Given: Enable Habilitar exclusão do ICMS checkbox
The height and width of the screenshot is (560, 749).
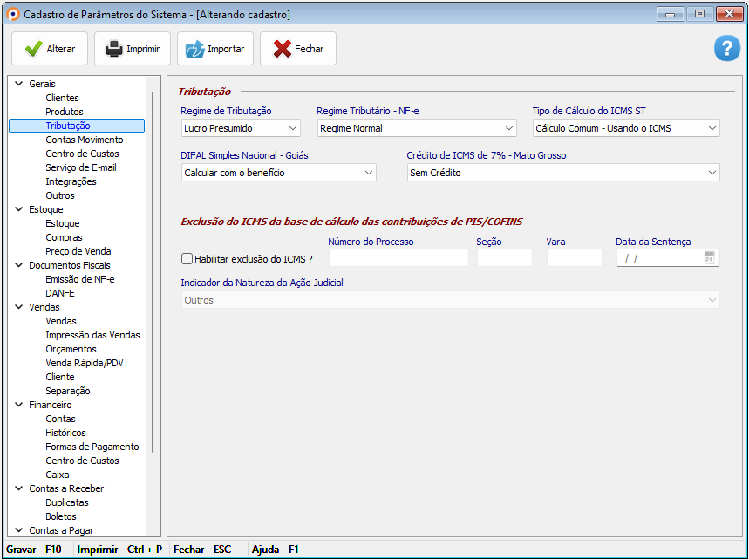Looking at the screenshot, I should click(187, 258).
